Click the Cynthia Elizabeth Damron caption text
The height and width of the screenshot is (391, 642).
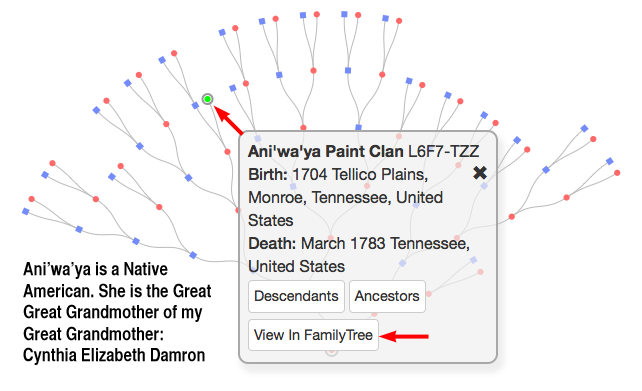tap(114, 355)
